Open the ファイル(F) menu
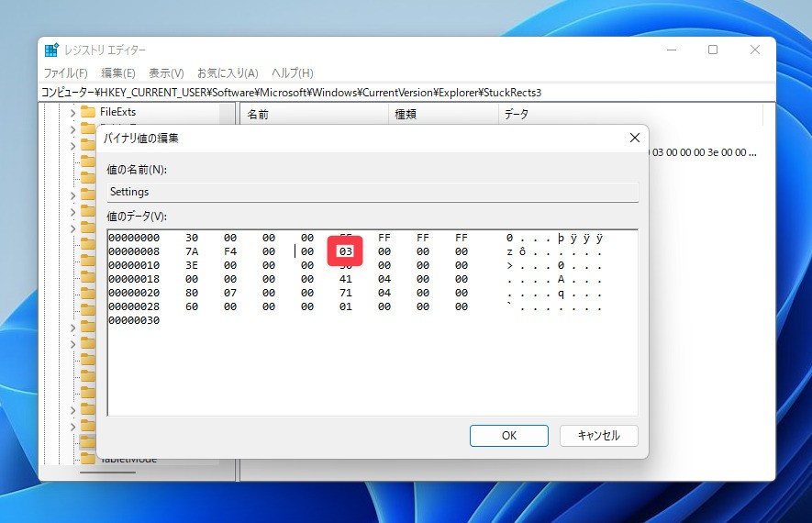The width and height of the screenshot is (812, 523). [x=66, y=73]
